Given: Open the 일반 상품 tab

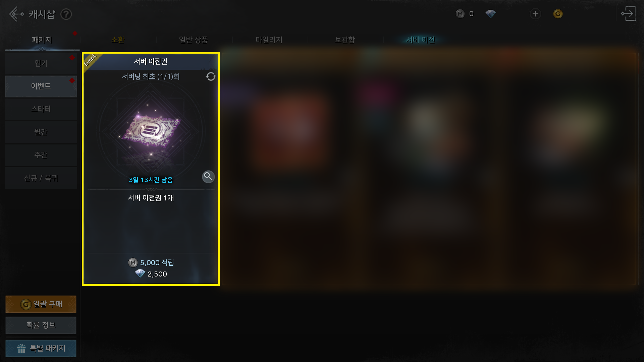Looking at the screenshot, I should (x=194, y=40).
